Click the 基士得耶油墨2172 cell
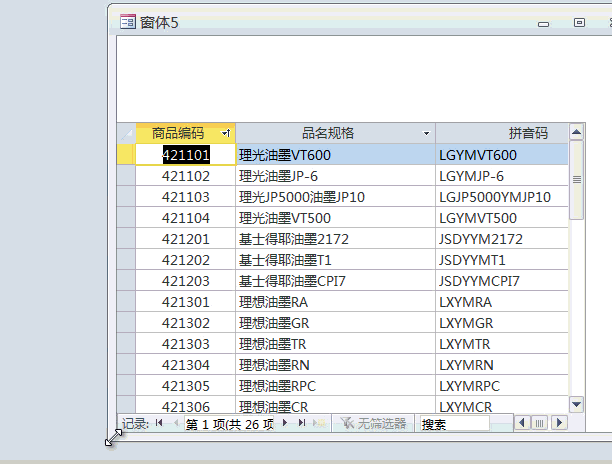The height and width of the screenshot is (464, 612). 336,239
